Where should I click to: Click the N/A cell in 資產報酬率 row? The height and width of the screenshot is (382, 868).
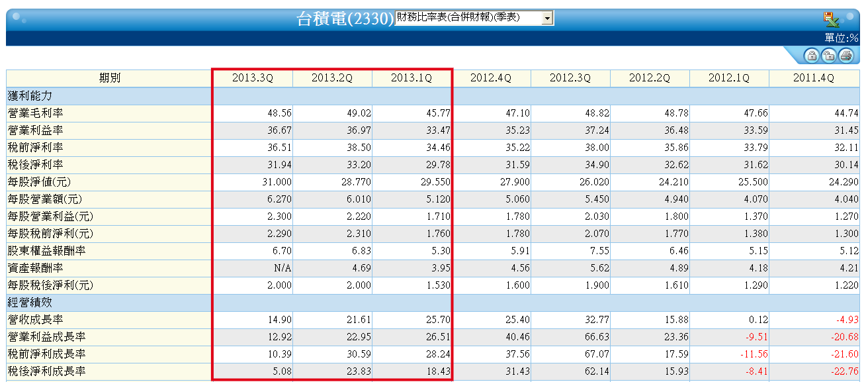pos(282,268)
